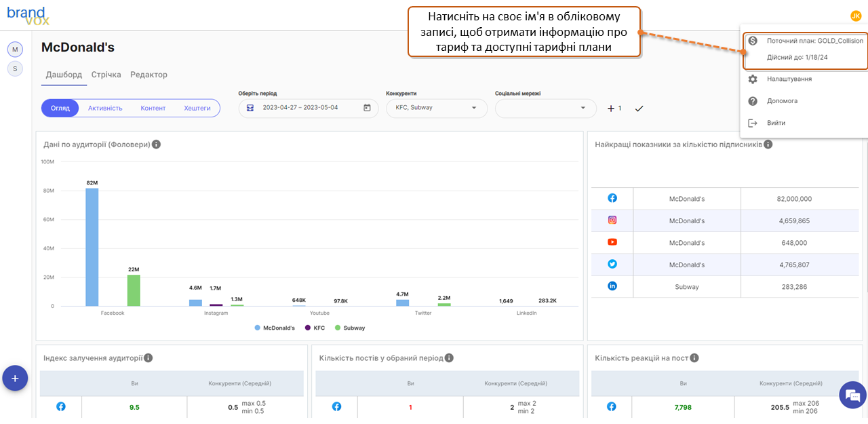
Task: Open info icon for audience followers data
Action: (156, 144)
